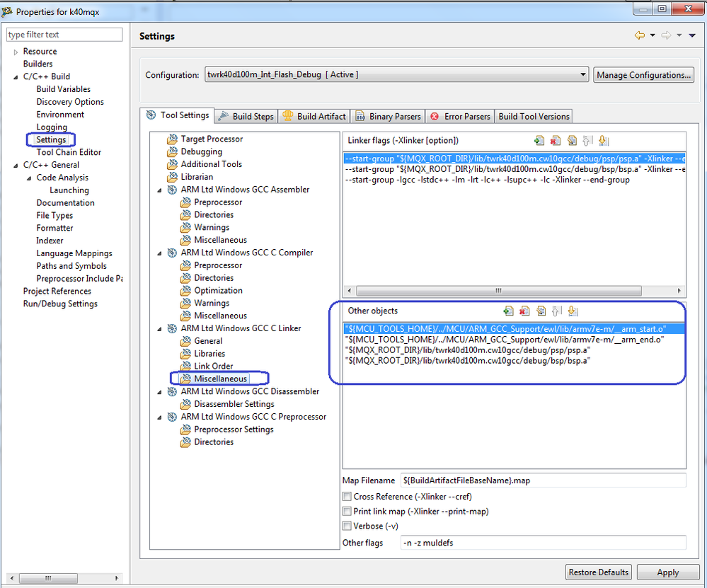Image resolution: width=707 pixels, height=588 pixels.
Task: Open the view menu dropdown arrow
Action: [x=692, y=35]
